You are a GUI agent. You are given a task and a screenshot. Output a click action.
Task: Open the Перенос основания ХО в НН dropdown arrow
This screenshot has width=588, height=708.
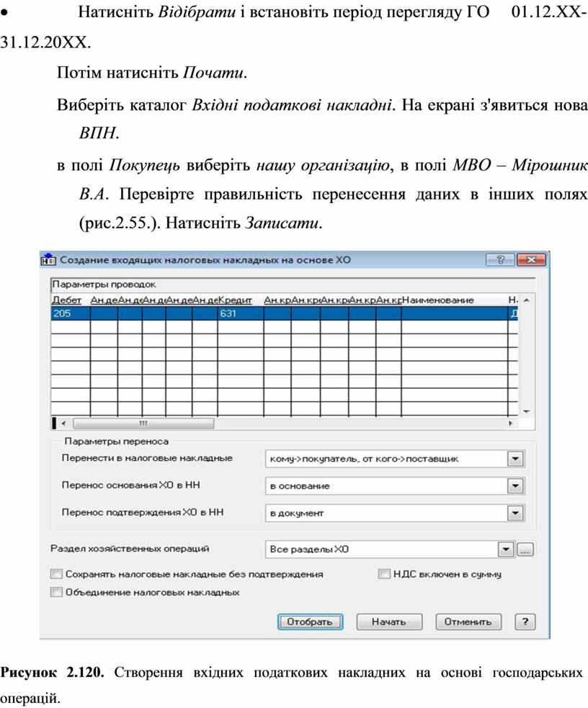pos(515,486)
